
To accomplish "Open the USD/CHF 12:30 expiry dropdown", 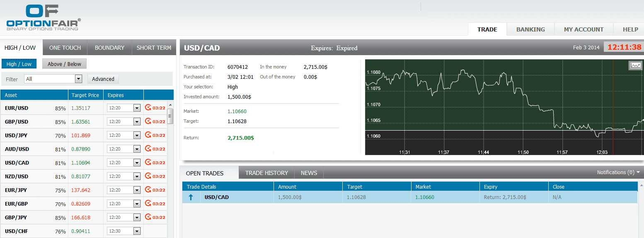I will [137, 231].
